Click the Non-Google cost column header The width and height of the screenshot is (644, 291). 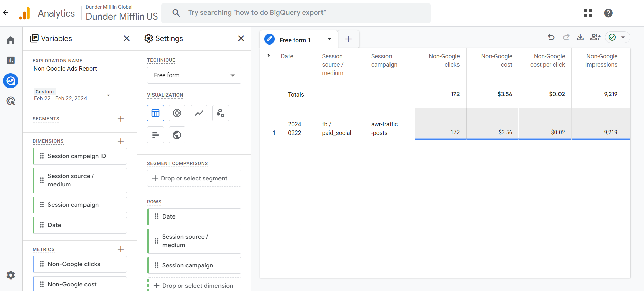[x=497, y=60]
